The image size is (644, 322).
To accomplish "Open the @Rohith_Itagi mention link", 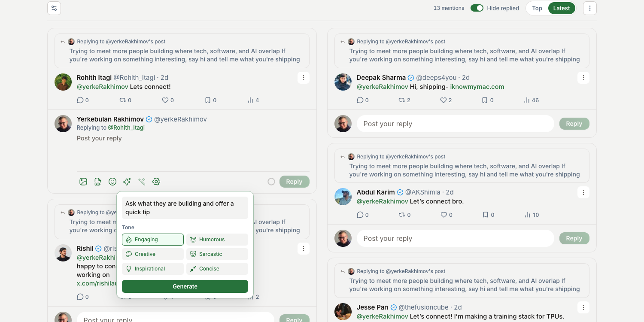I will (x=126, y=128).
